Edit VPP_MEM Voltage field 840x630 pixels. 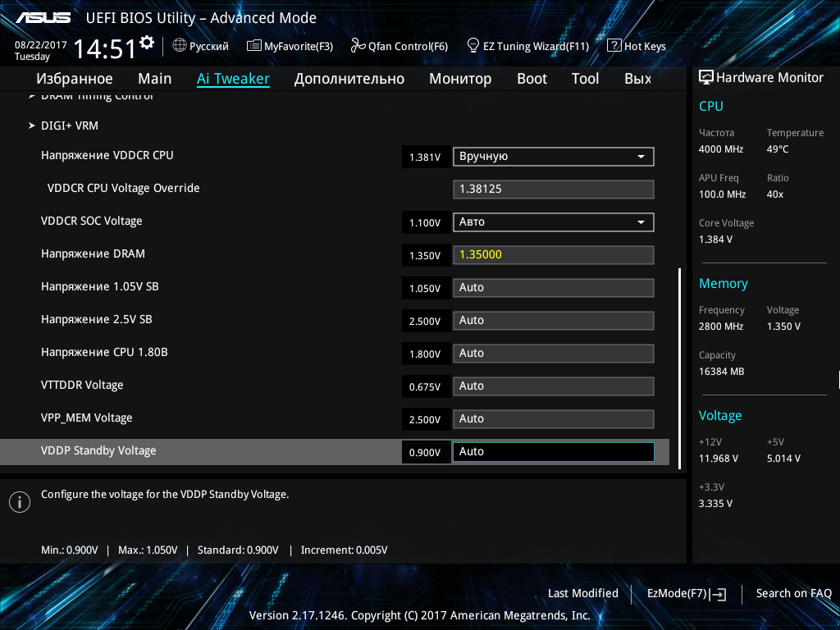coord(554,419)
